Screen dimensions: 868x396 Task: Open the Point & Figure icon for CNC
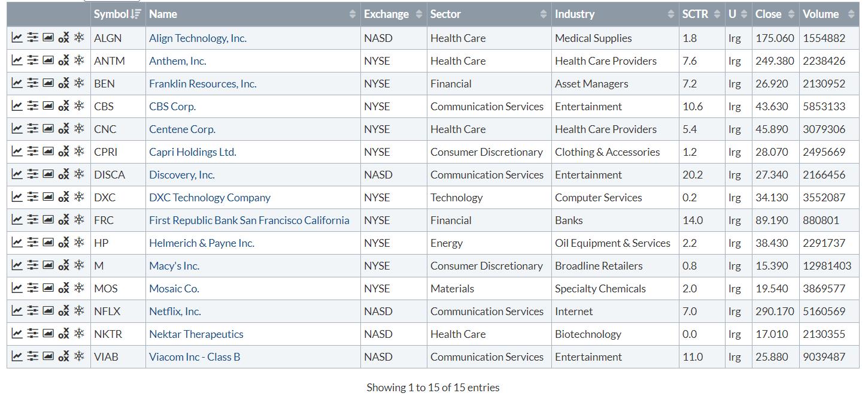pyautogui.click(x=63, y=129)
